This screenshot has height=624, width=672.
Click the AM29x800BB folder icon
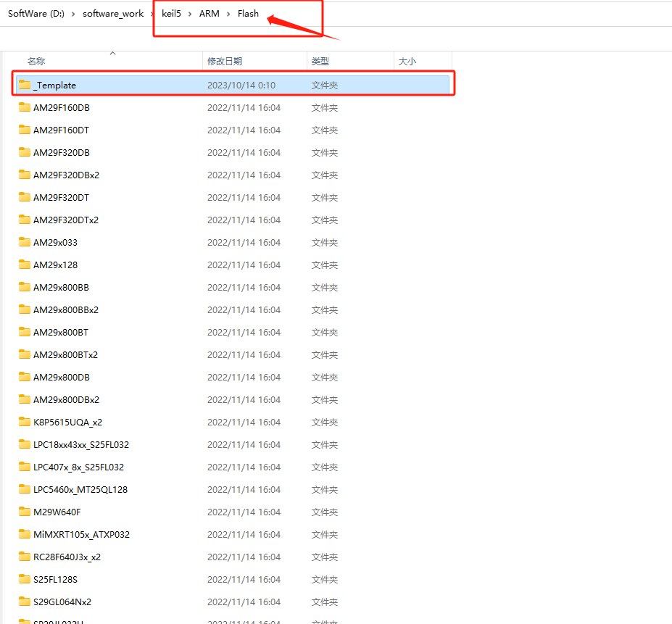point(25,287)
